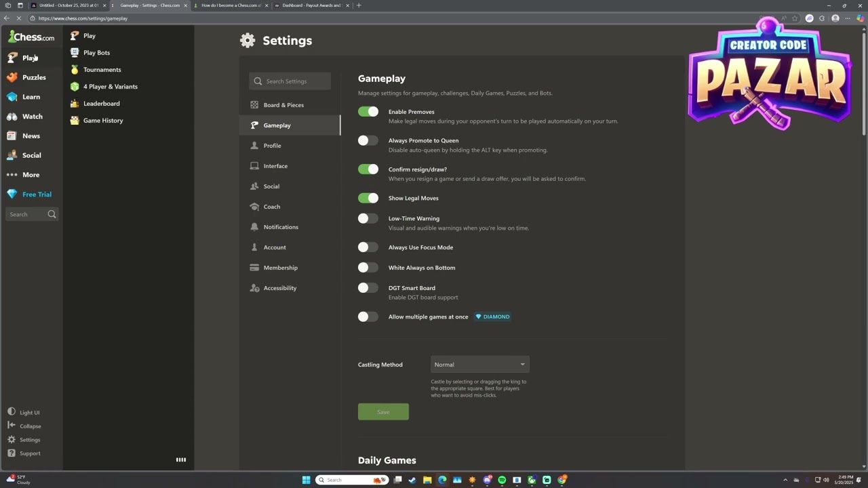Click the taskbar clock and date

tap(845, 480)
